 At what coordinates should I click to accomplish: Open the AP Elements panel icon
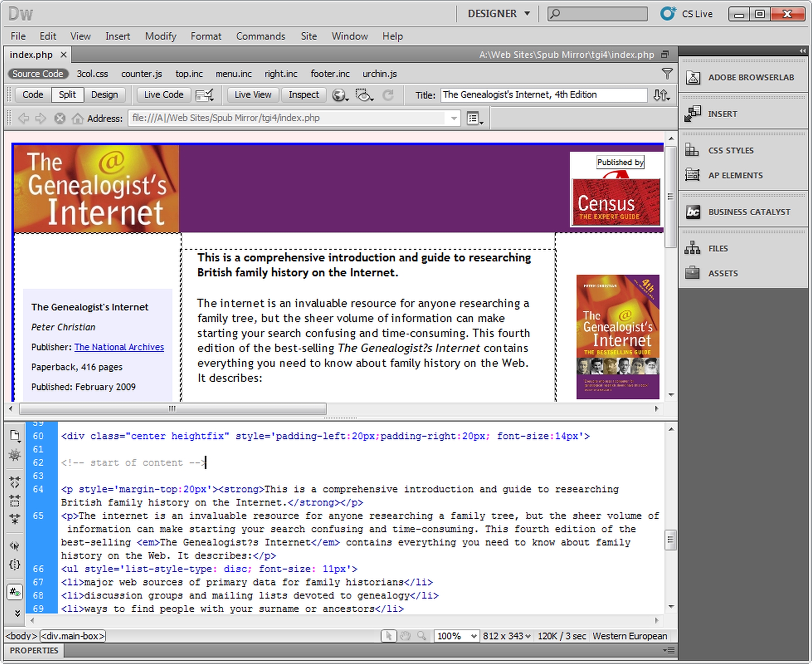[692, 175]
